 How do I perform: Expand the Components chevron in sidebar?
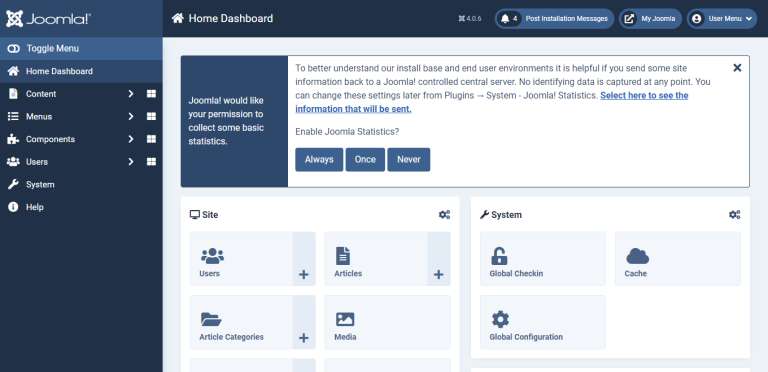pos(131,139)
